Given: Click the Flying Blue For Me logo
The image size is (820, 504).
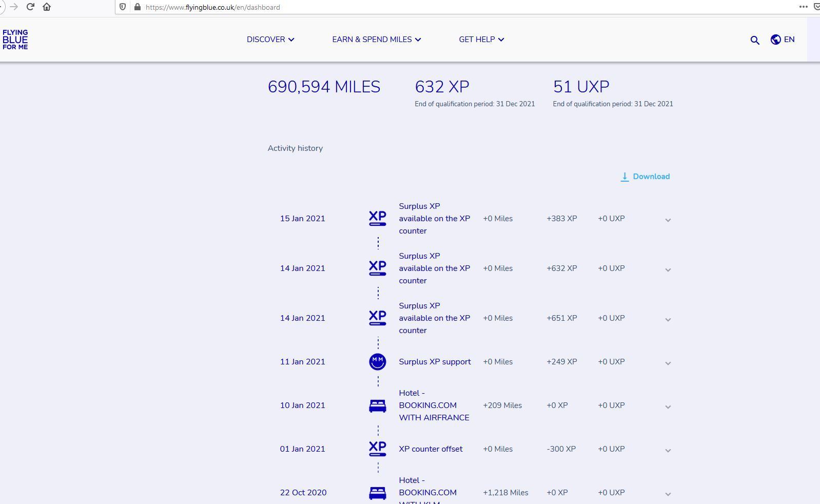Looking at the screenshot, I should point(15,40).
